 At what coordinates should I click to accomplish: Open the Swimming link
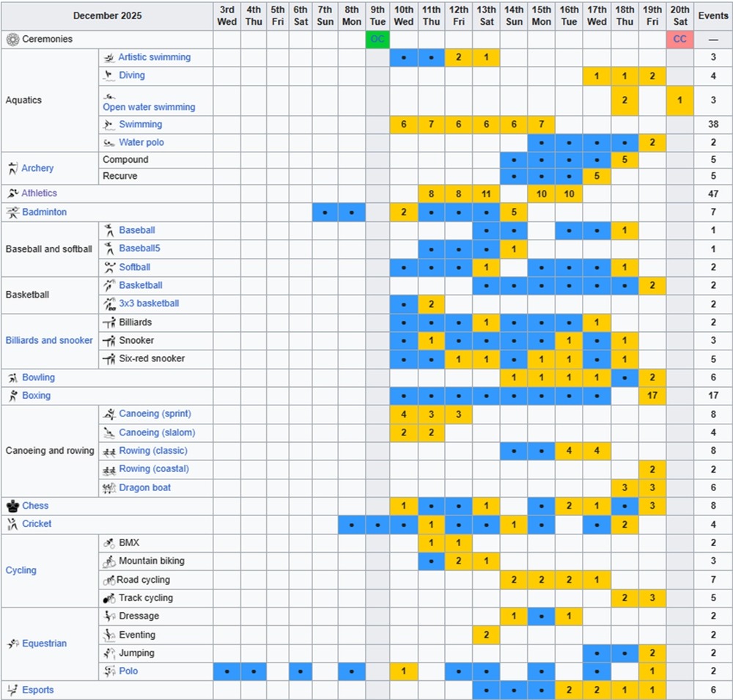(x=140, y=125)
